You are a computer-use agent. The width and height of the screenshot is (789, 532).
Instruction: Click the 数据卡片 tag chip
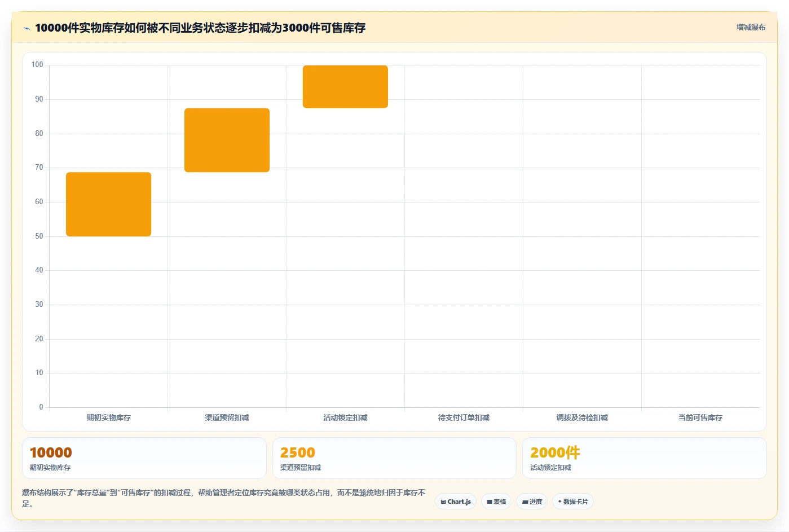tap(573, 502)
